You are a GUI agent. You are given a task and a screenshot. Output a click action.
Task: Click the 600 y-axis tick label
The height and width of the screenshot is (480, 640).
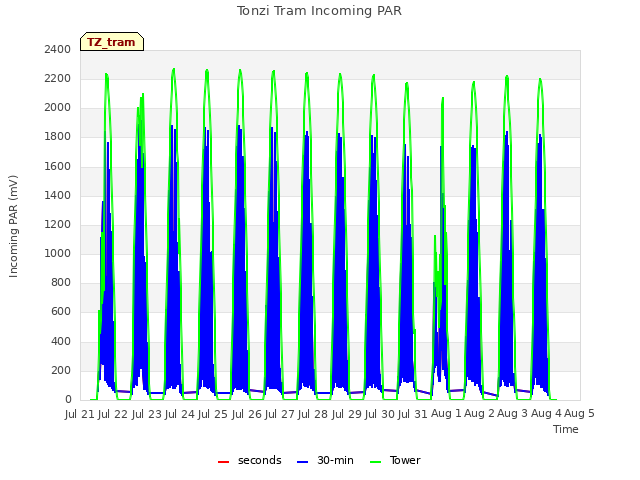[61, 312]
